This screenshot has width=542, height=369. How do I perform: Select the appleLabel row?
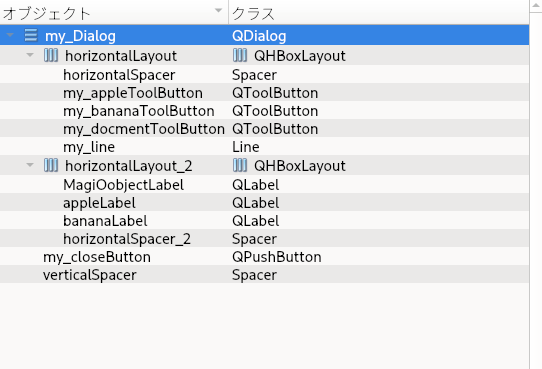(x=264, y=202)
